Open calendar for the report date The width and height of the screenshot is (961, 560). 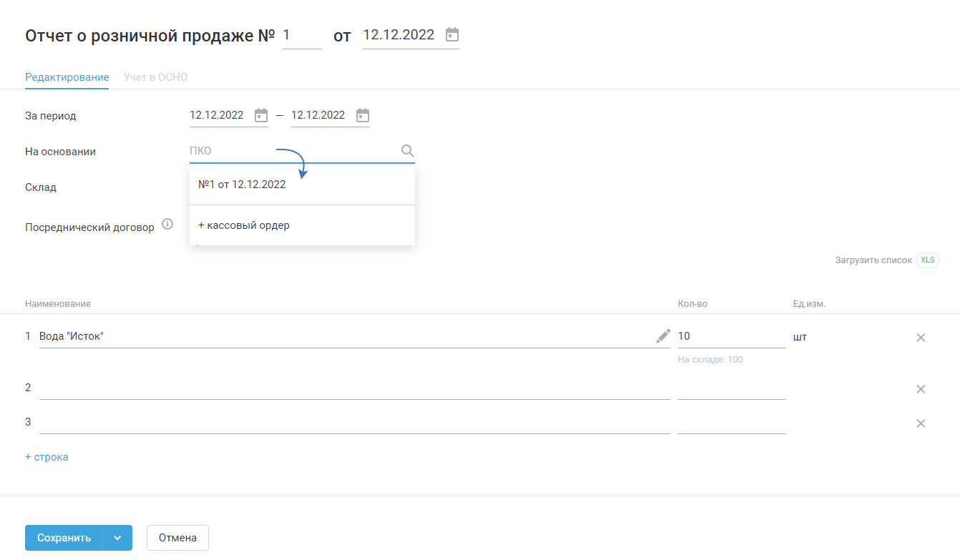point(452,34)
